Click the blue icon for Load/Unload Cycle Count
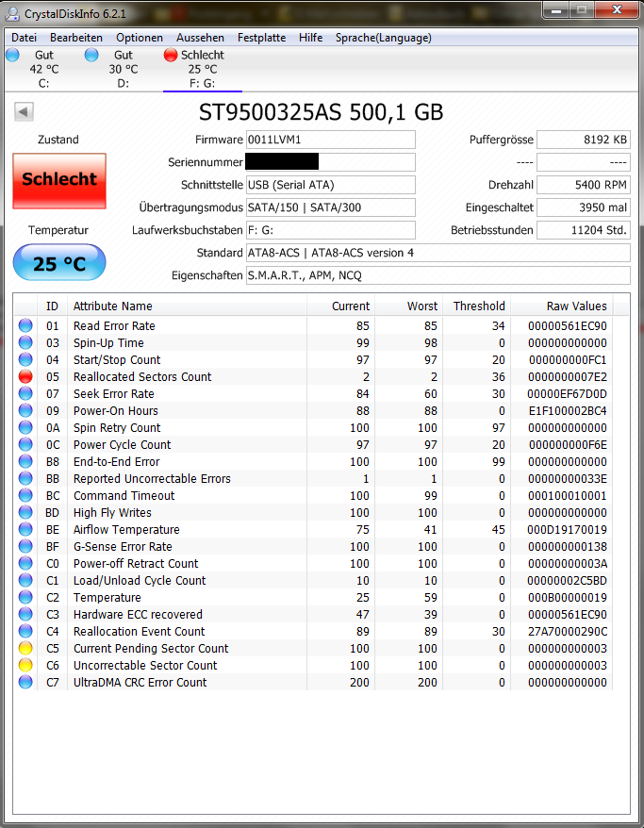The height and width of the screenshot is (828, 644). click(x=25, y=580)
